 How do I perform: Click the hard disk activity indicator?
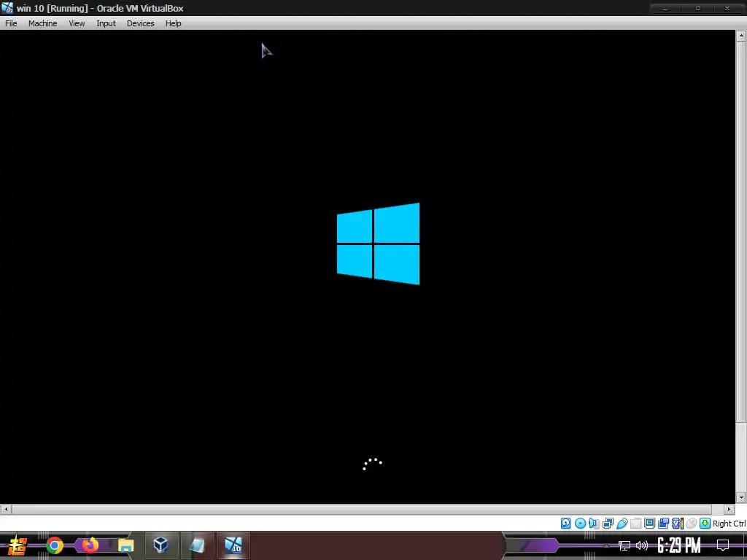click(x=565, y=524)
